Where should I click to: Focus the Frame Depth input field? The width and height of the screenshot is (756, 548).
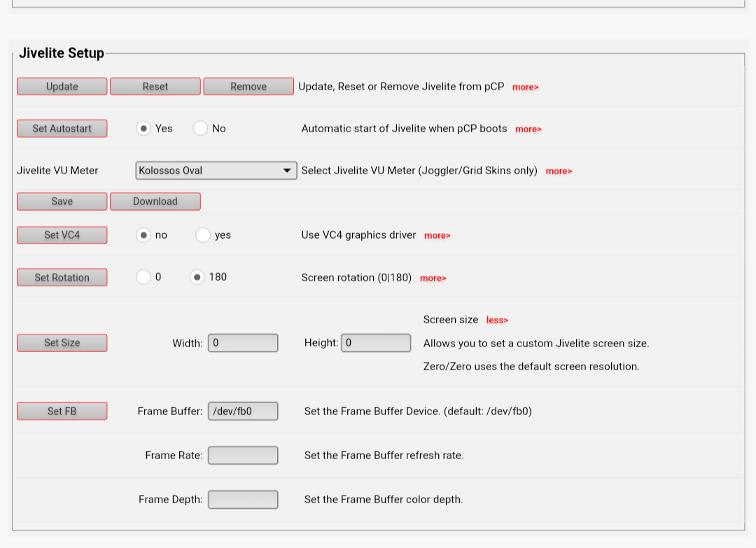pyautogui.click(x=243, y=500)
